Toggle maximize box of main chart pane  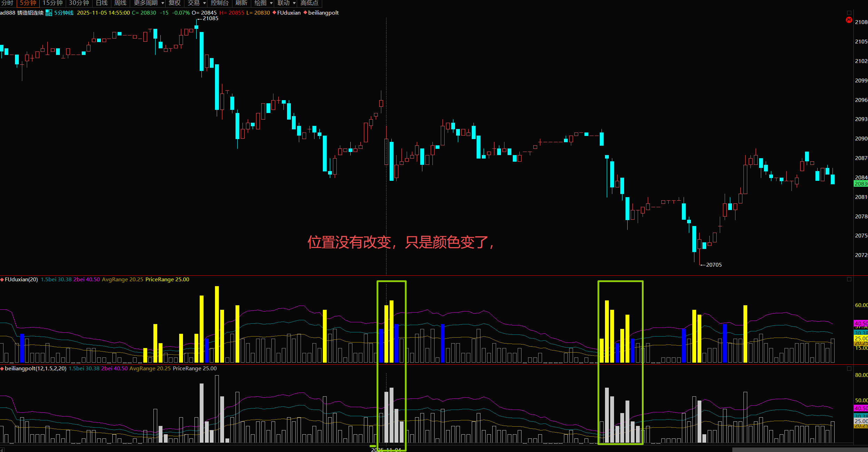coord(849,13)
